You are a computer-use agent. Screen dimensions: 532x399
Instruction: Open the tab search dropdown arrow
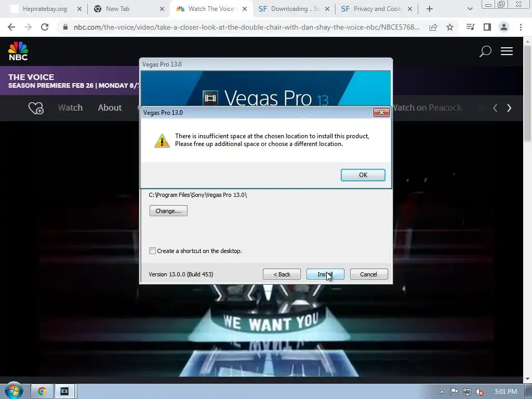(x=470, y=9)
